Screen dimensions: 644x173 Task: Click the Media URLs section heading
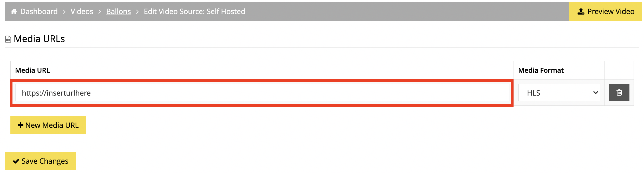click(x=39, y=39)
